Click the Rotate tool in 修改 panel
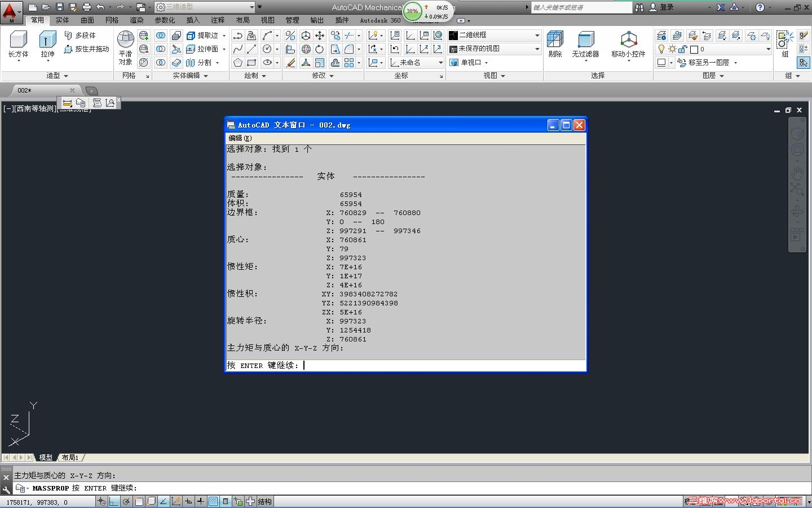The image size is (812, 508). point(320,49)
